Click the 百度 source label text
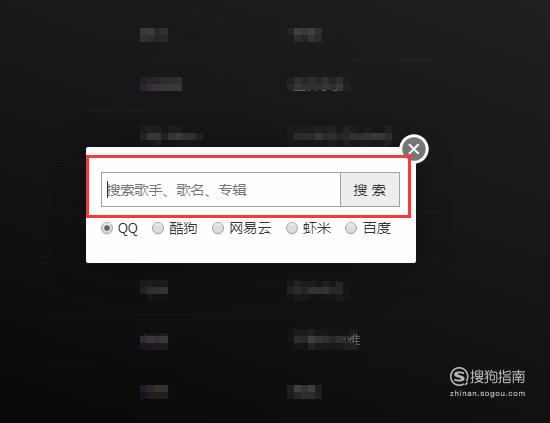 click(377, 228)
